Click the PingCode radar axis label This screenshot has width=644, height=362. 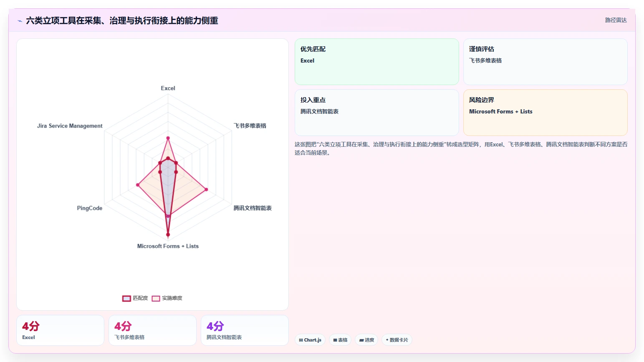(x=89, y=208)
